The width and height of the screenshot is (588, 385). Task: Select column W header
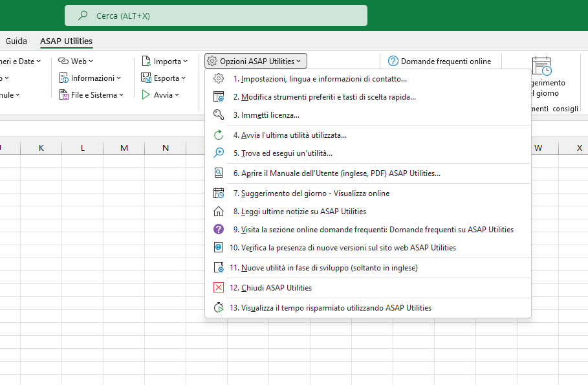click(x=538, y=148)
